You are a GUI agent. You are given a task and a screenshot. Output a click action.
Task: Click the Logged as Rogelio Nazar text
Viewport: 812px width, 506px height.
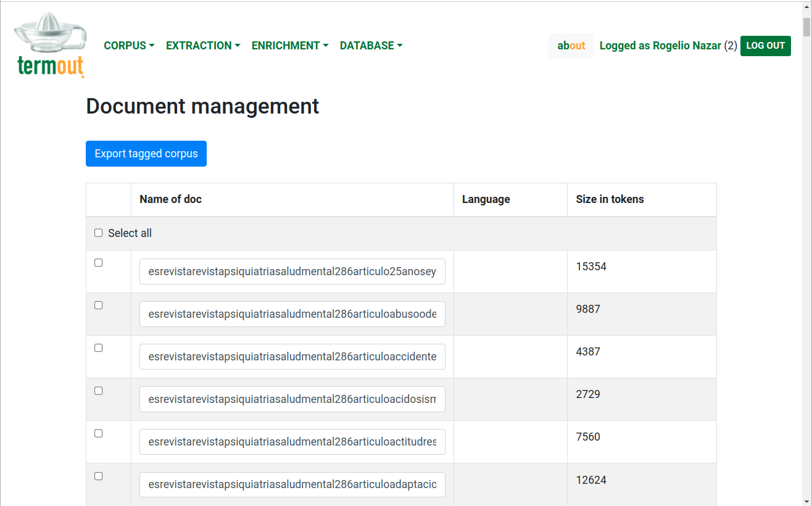tap(660, 46)
